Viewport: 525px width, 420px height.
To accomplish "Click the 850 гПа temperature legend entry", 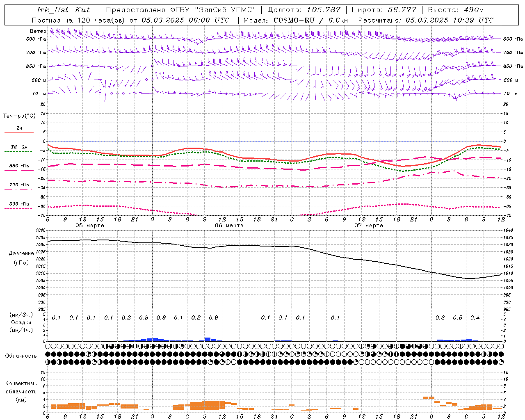I will 19,166.
